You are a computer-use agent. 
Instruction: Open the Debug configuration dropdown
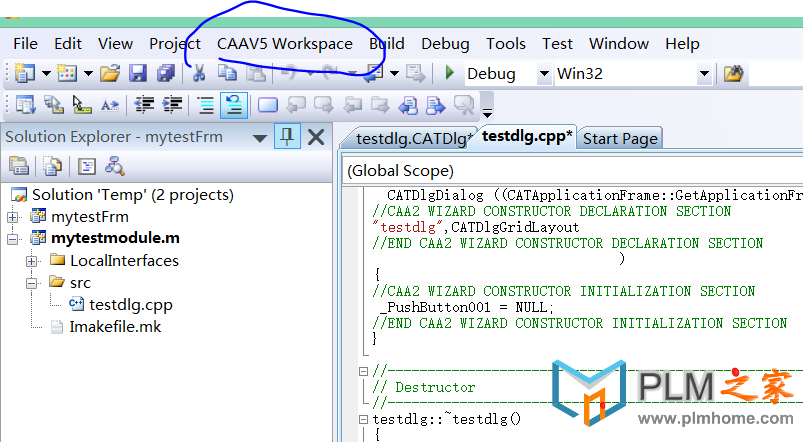(x=544, y=74)
